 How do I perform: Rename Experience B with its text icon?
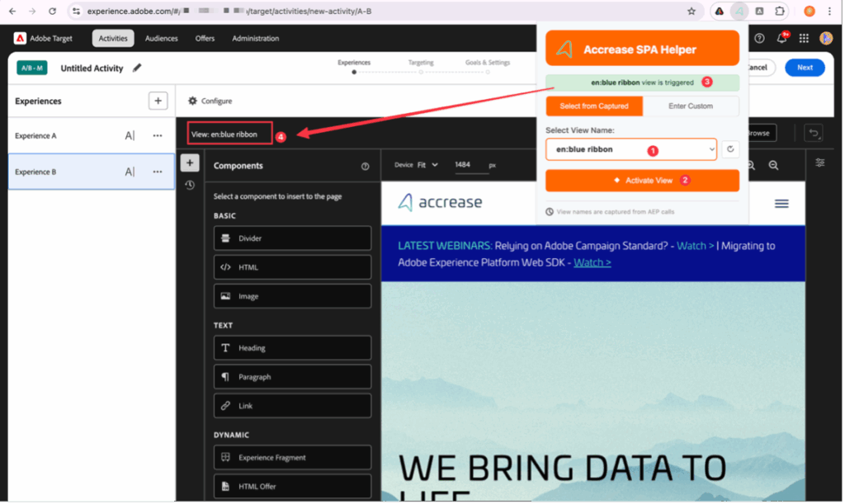point(130,172)
